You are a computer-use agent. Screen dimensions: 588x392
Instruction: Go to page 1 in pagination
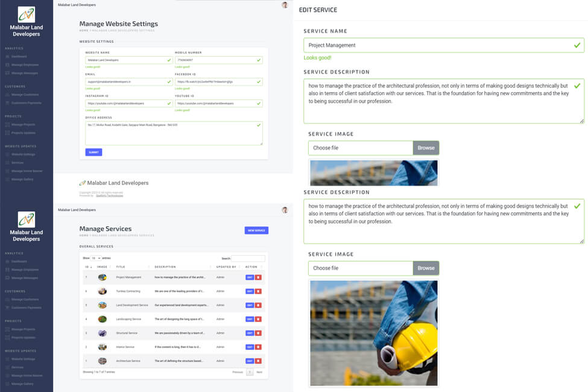(x=250, y=372)
